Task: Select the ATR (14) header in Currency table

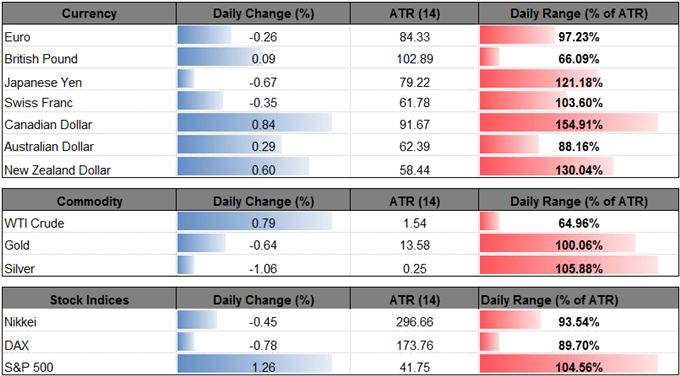Action: (414, 14)
